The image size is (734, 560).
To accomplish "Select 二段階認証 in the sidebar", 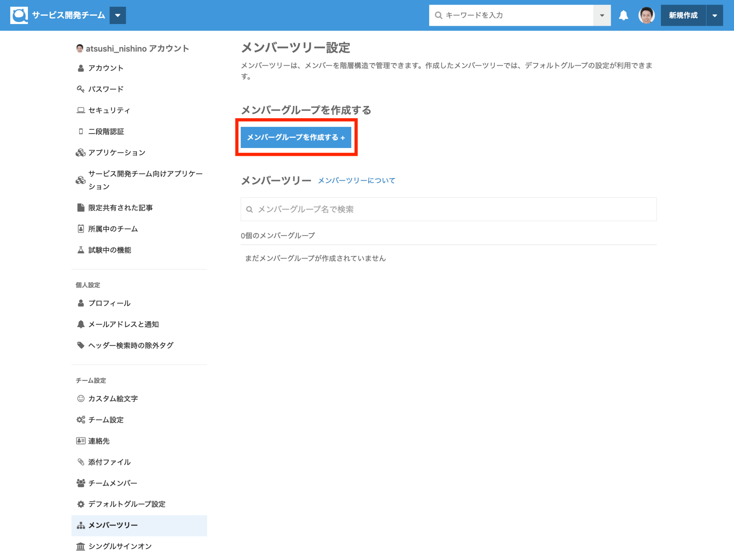I will tap(106, 131).
